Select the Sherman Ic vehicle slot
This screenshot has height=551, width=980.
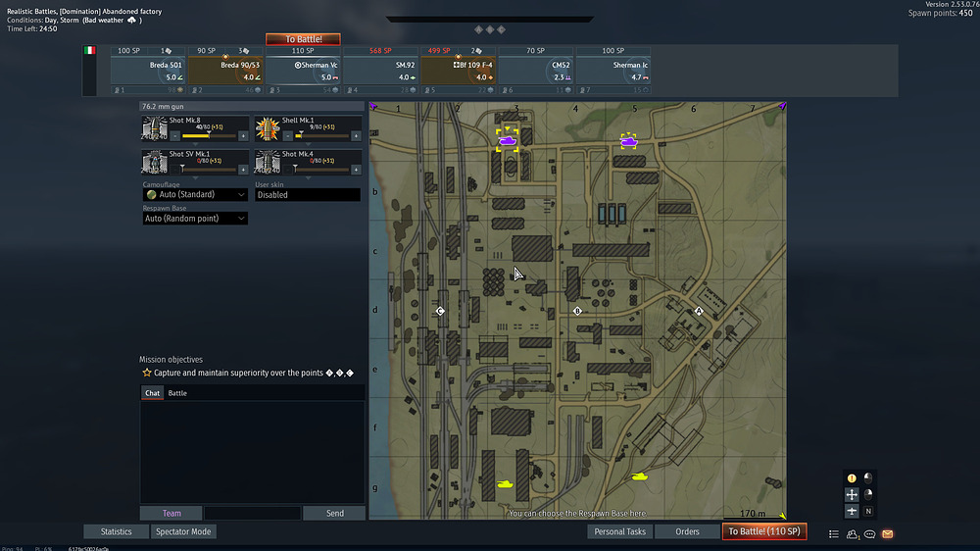coord(613,71)
